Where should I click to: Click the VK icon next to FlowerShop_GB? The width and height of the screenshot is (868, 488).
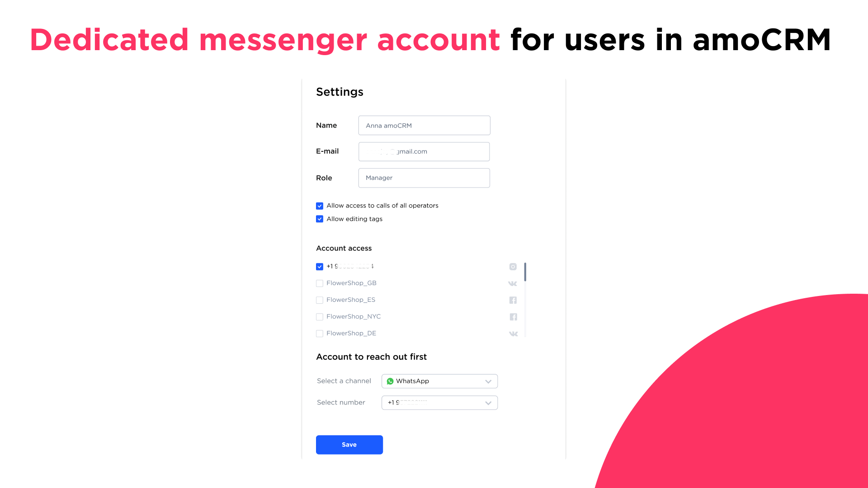513,283
